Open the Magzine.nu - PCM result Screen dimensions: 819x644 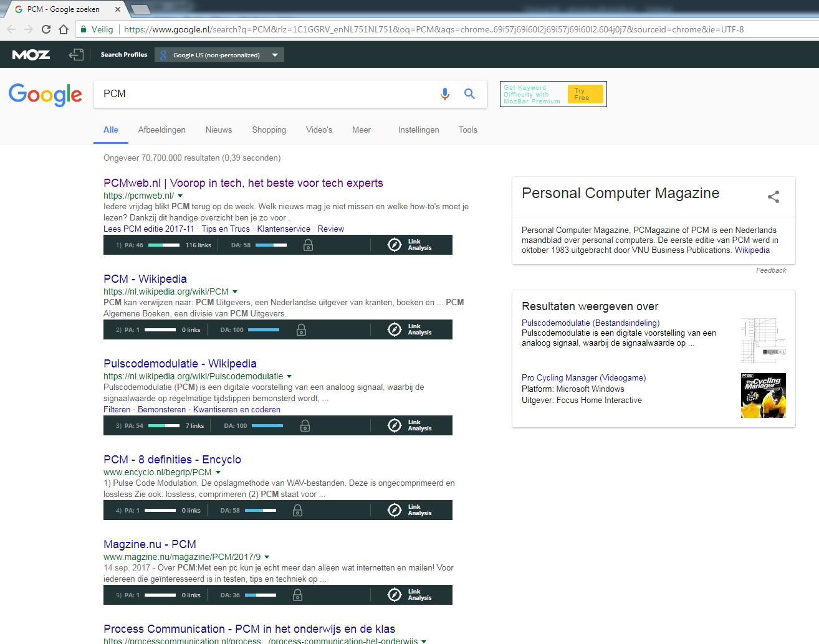pyautogui.click(x=150, y=544)
